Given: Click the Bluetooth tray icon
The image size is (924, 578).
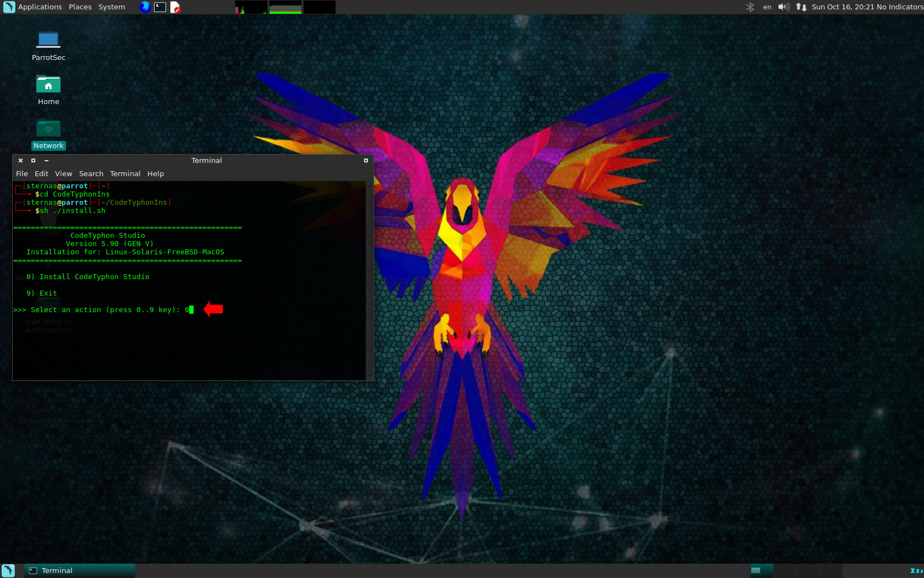Looking at the screenshot, I should [750, 7].
